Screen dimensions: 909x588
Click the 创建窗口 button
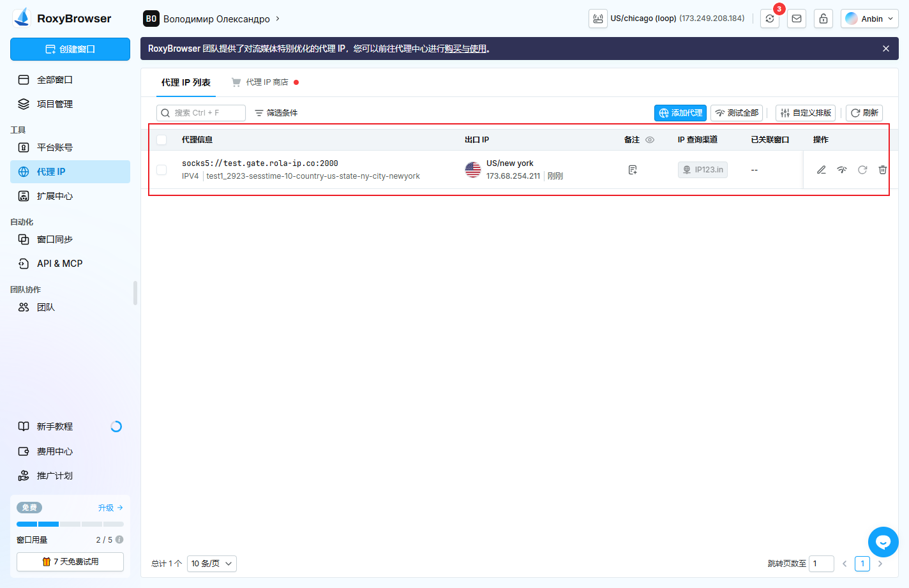point(70,49)
